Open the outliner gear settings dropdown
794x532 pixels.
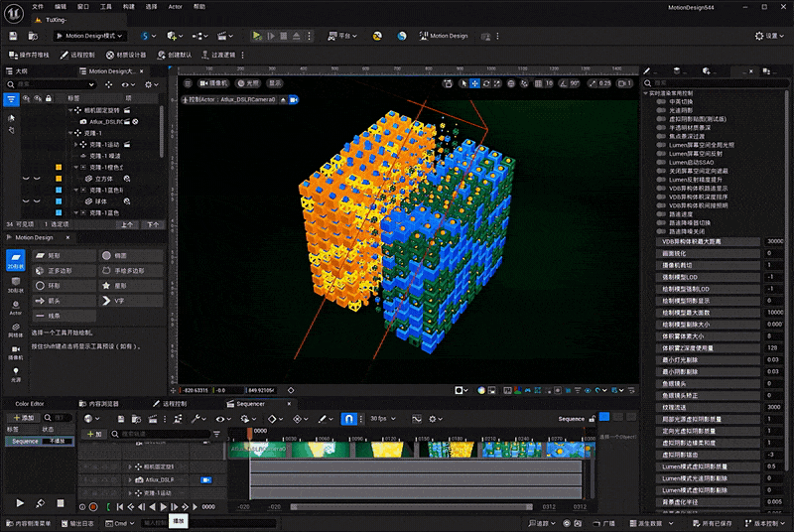(x=152, y=85)
